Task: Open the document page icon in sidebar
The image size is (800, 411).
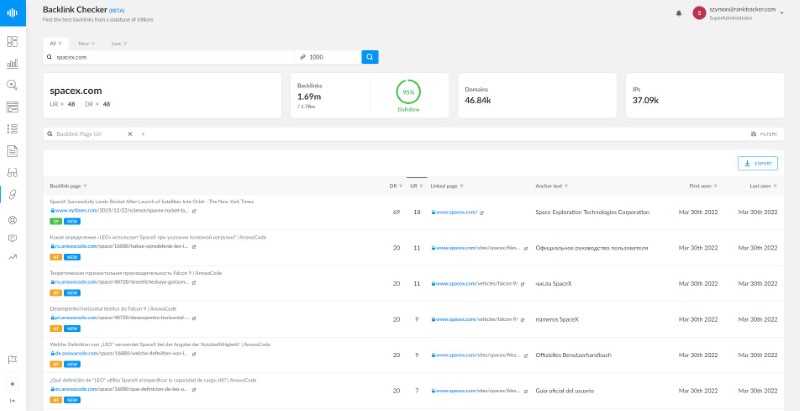Action: pos(12,150)
